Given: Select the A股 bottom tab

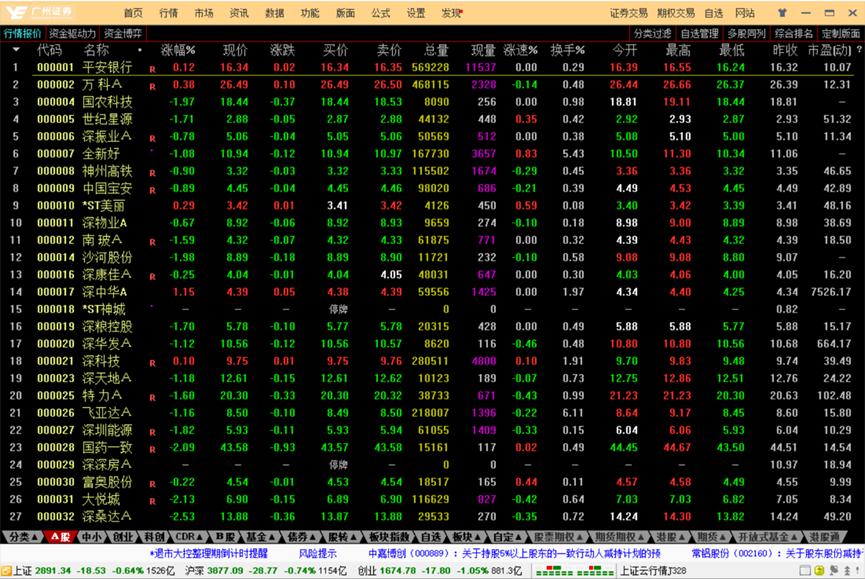Looking at the screenshot, I should (x=60, y=537).
